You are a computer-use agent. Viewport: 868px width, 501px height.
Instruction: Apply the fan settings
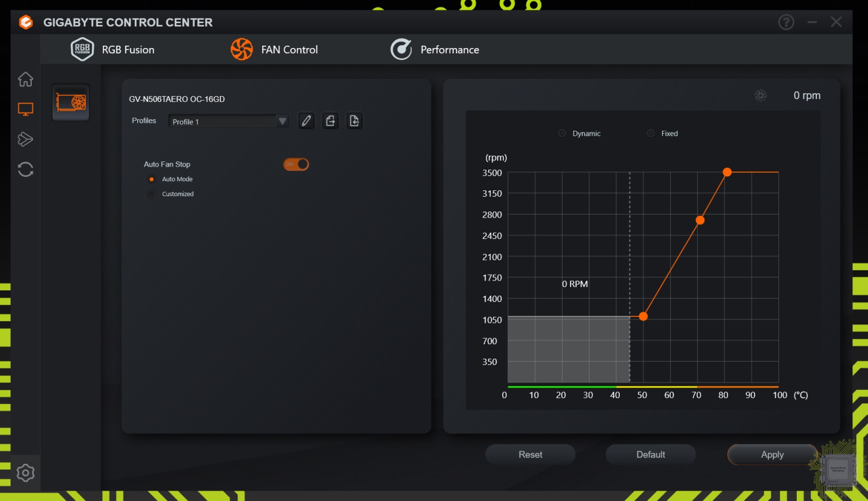[772, 455]
